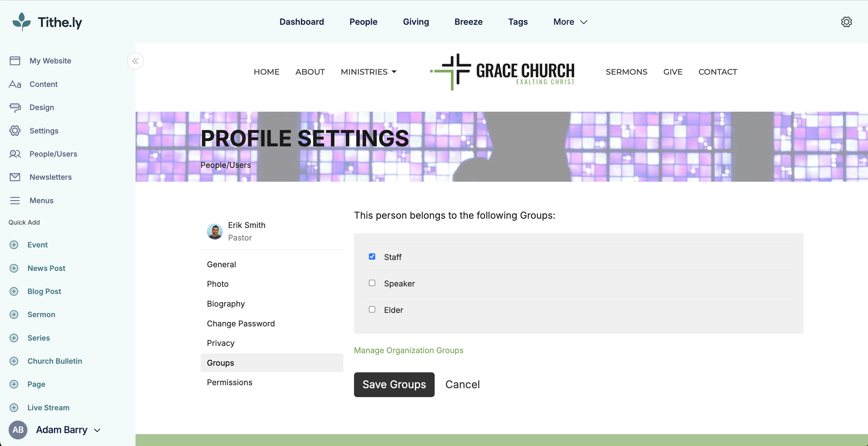Quick Add a new Sermon with the plus icon
Viewport: 868px width, 446px height.
[14, 314]
